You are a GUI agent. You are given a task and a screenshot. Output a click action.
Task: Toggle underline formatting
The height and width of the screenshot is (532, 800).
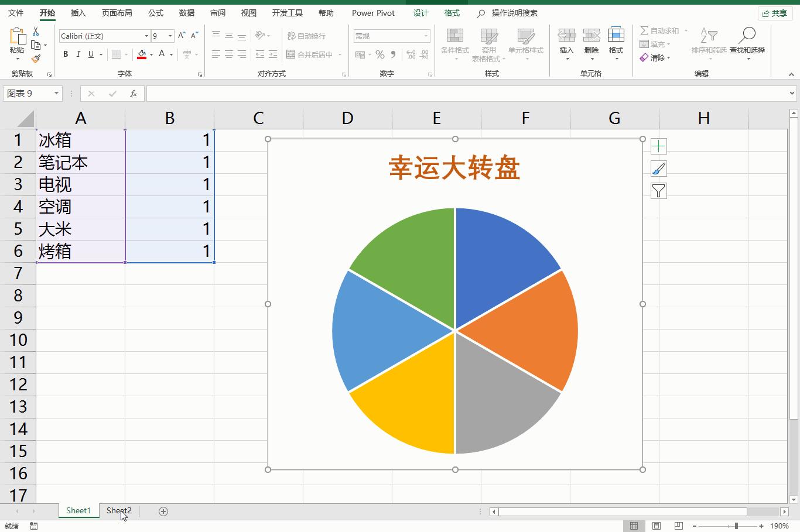pos(91,54)
